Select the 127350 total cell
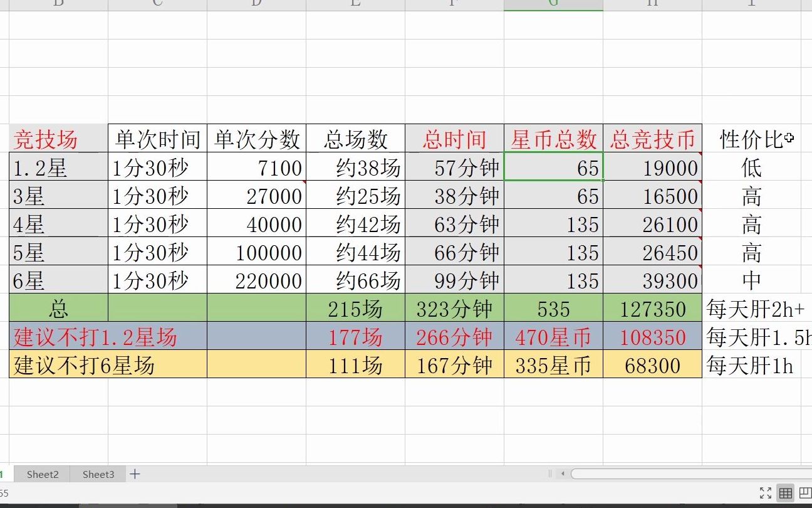 (x=652, y=308)
